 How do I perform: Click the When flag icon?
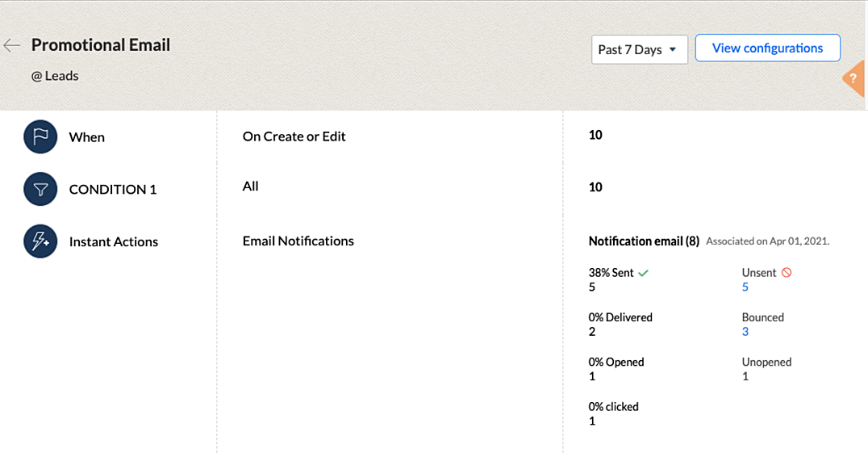40,136
